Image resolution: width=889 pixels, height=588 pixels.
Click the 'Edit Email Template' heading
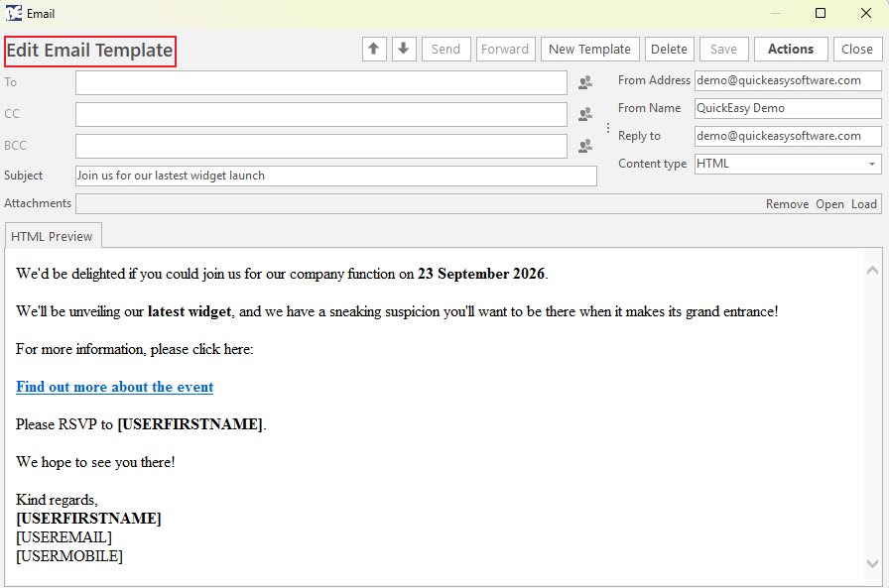[89, 51]
